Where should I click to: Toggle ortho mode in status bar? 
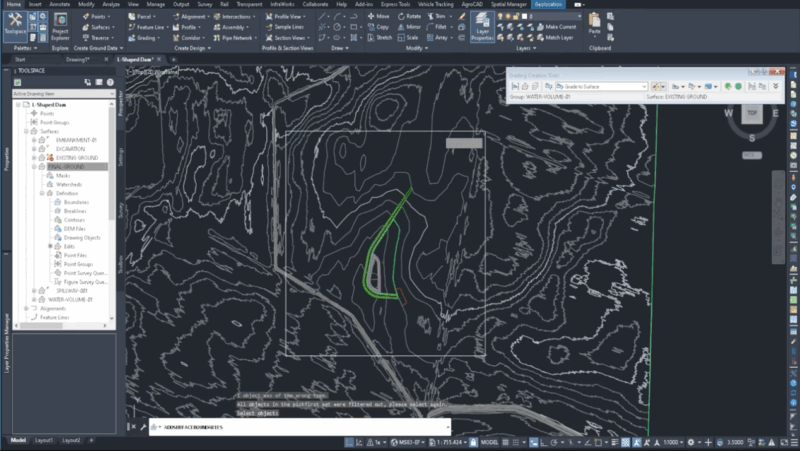tap(544, 442)
